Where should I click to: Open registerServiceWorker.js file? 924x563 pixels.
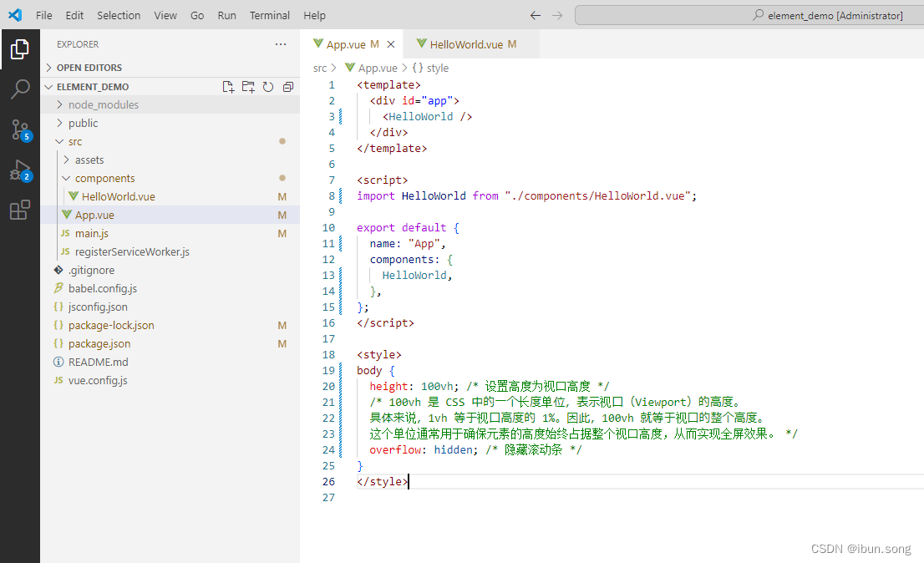click(170, 251)
